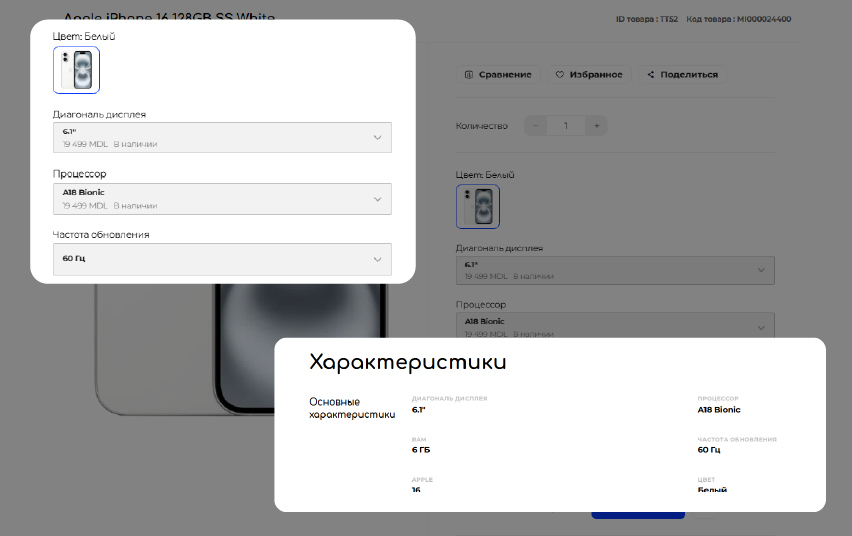
Task: Click the heart icon next to Избранное
Action: pyautogui.click(x=560, y=74)
